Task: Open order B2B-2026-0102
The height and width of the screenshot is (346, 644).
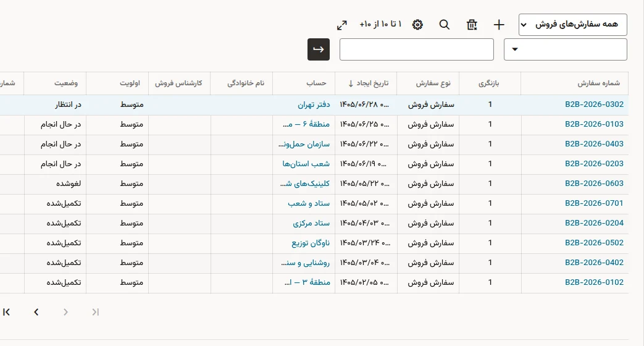Action: [594, 282]
